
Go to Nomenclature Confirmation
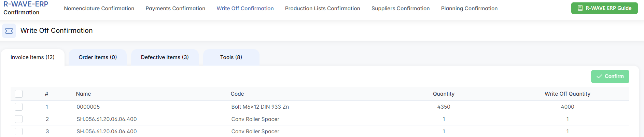(99, 9)
